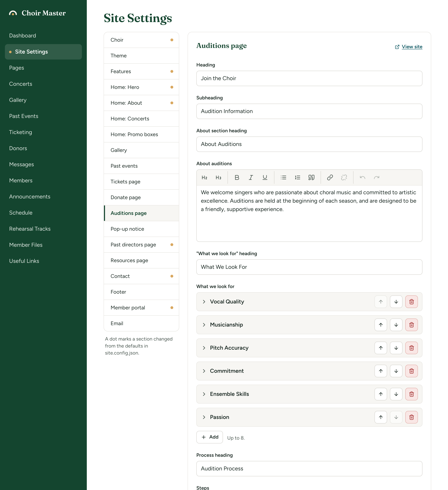The image size is (448, 490).
Task: Move Passion item up
Action: click(x=381, y=417)
